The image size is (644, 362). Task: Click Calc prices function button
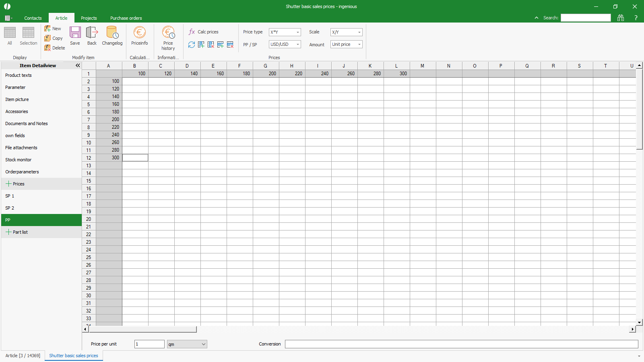[x=204, y=32]
